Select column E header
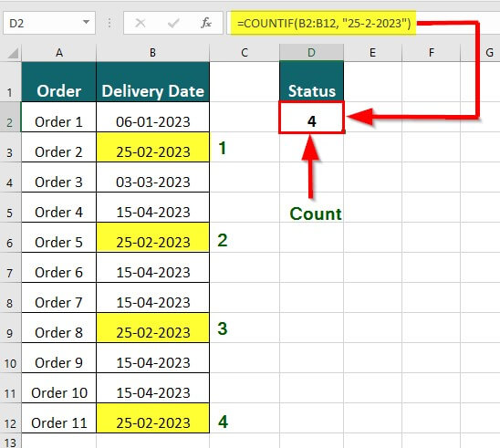Image resolution: width=500 pixels, height=448 pixels. pos(372,53)
